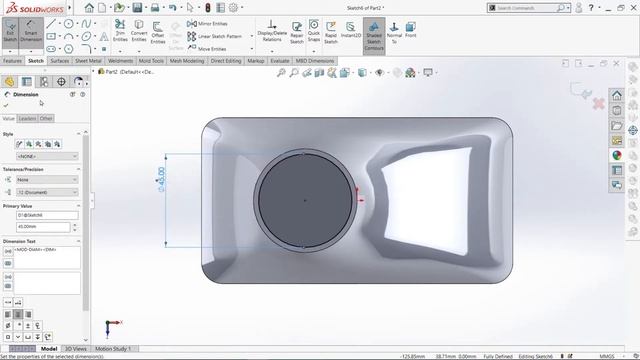Click the 45.00mm value field
The image size is (640, 360).
point(43,227)
